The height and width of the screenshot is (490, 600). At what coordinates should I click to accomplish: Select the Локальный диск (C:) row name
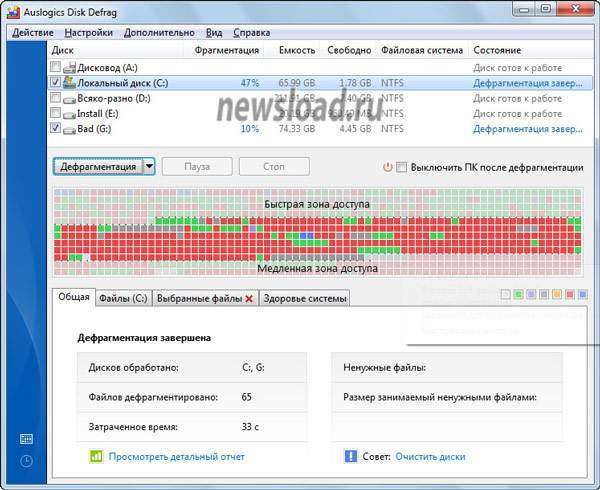[122, 83]
